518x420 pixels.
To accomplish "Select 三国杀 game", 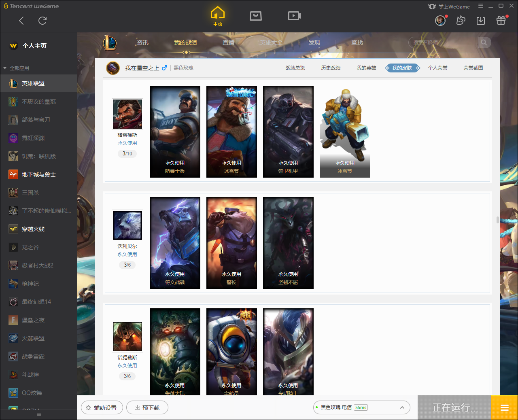I will tap(38, 193).
